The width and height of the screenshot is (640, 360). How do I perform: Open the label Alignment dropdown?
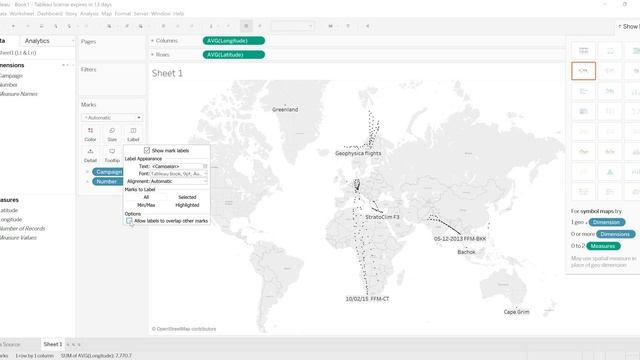tap(179, 181)
